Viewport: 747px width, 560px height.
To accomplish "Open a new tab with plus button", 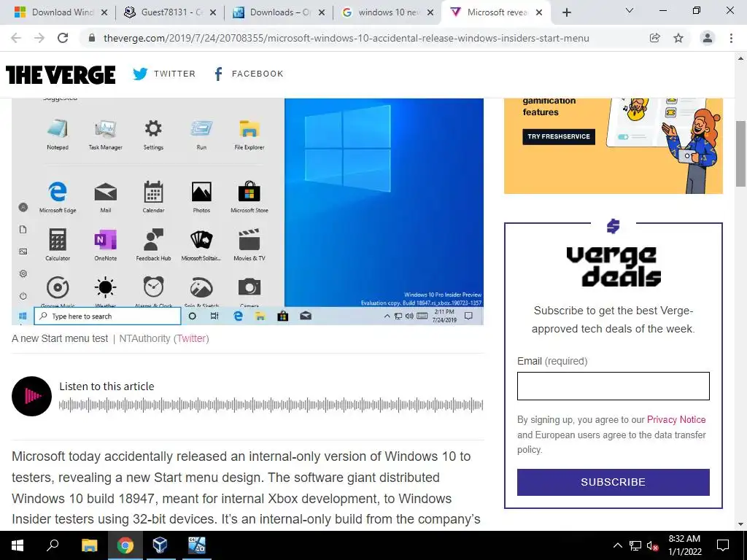I will (x=566, y=12).
